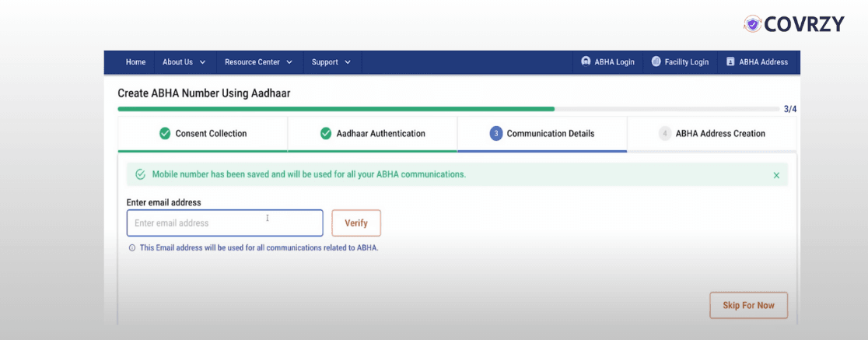Click the Skip For Now button
Viewport: 868px width, 340px height.
(x=748, y=305)
